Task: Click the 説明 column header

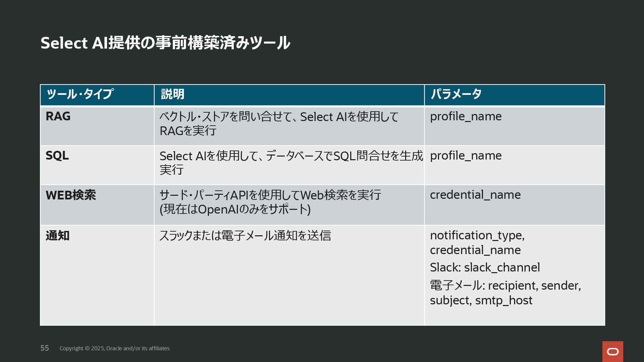Action: click(172, 94)
